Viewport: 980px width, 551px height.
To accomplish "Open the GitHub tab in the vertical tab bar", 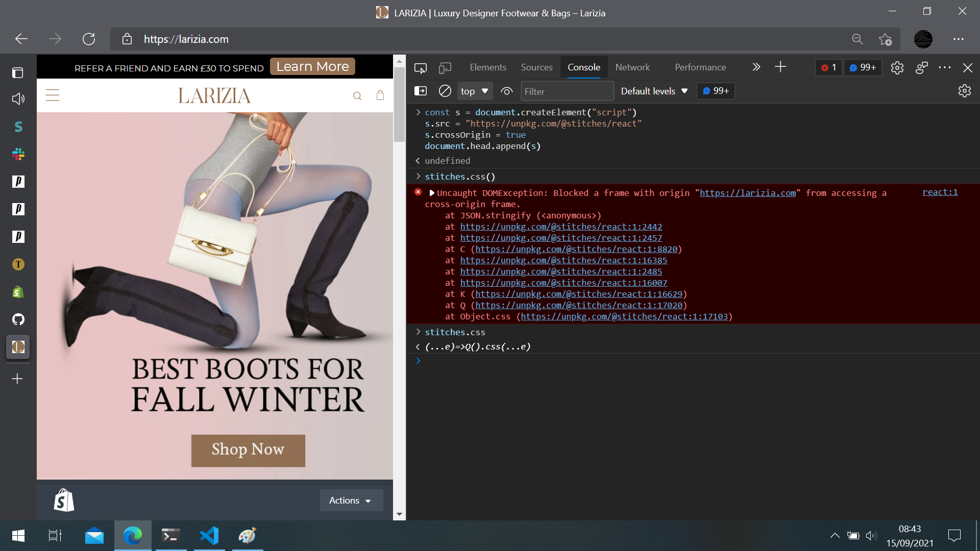I will (x=18, y=319).
